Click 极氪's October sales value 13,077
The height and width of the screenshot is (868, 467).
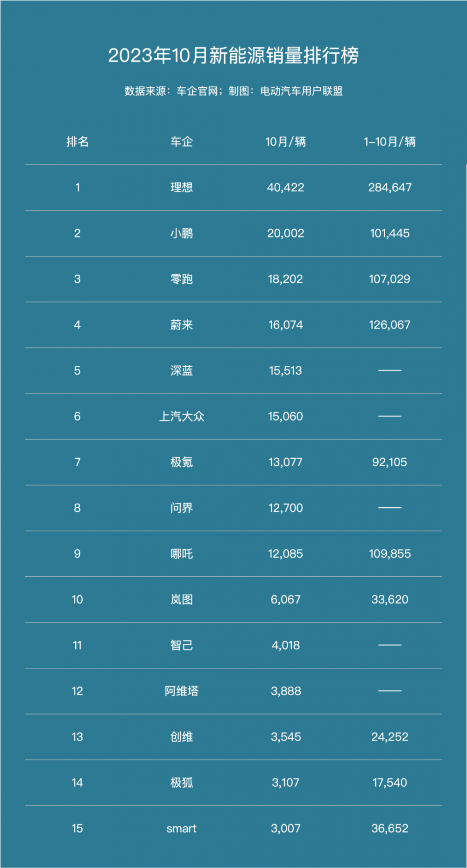[285, 462]
